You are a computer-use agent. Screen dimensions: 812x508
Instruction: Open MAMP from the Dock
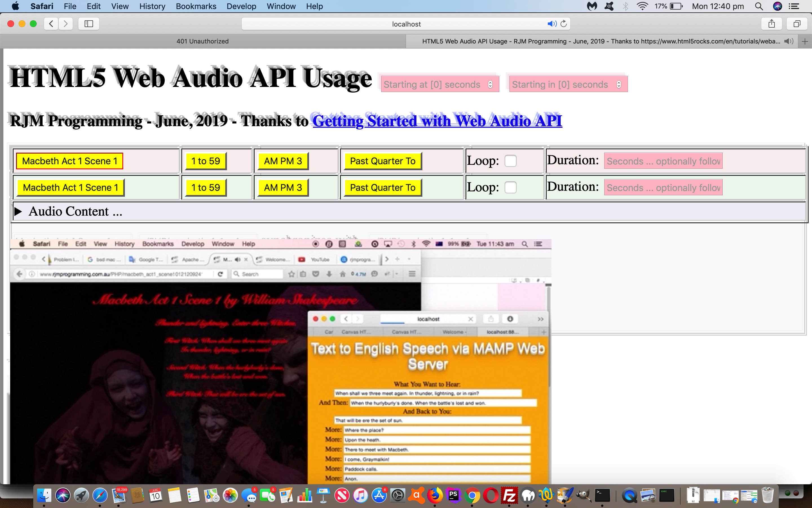(528, 495)
